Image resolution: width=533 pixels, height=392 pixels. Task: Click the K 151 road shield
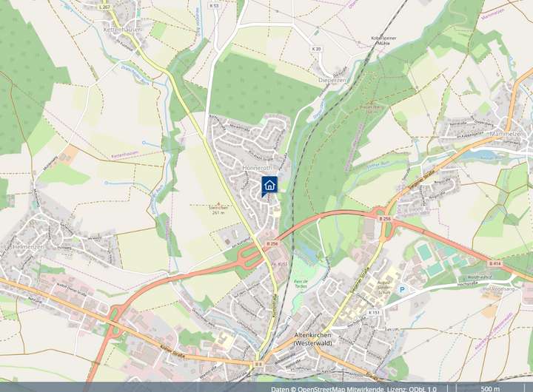374,312
